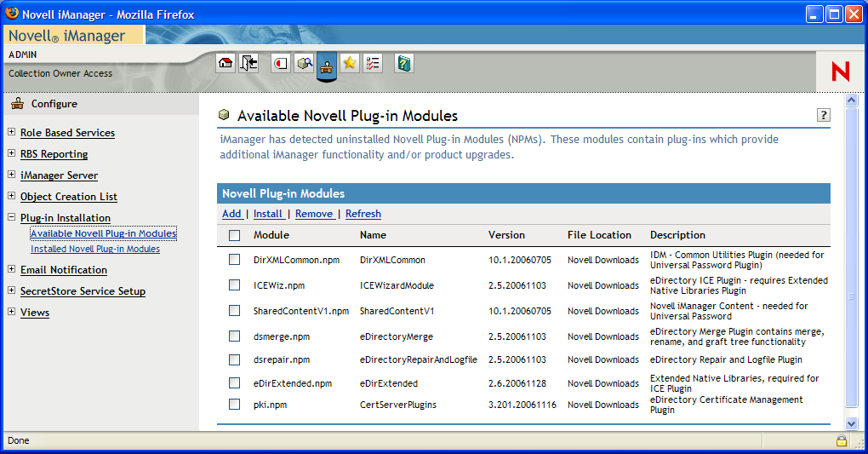Image resolution: width=868 pixels, height=454 pixels.
Task: Open iManager Server category
Action: 60,175
